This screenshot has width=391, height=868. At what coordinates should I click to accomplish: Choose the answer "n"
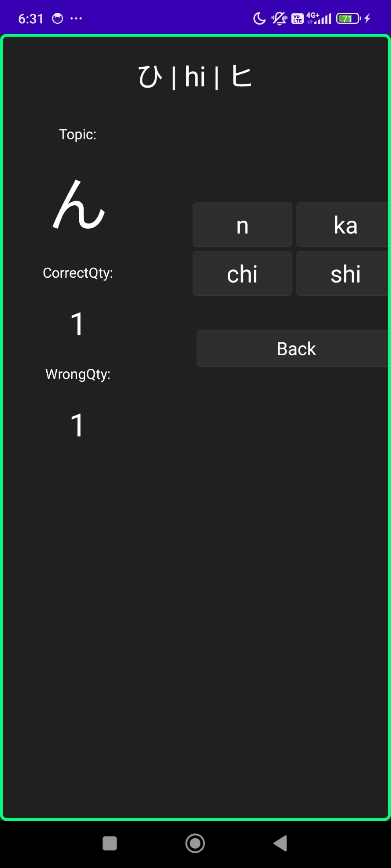(242, 225)
